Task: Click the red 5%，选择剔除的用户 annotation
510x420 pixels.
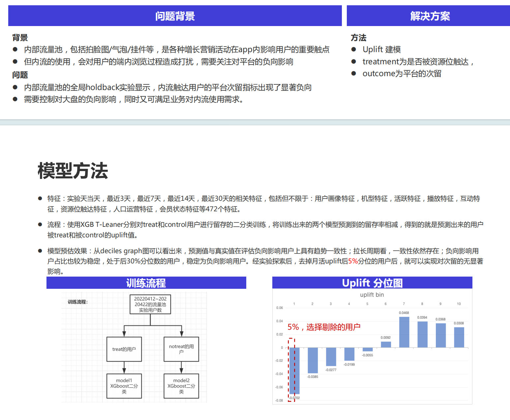Action: tap(324, 327)
